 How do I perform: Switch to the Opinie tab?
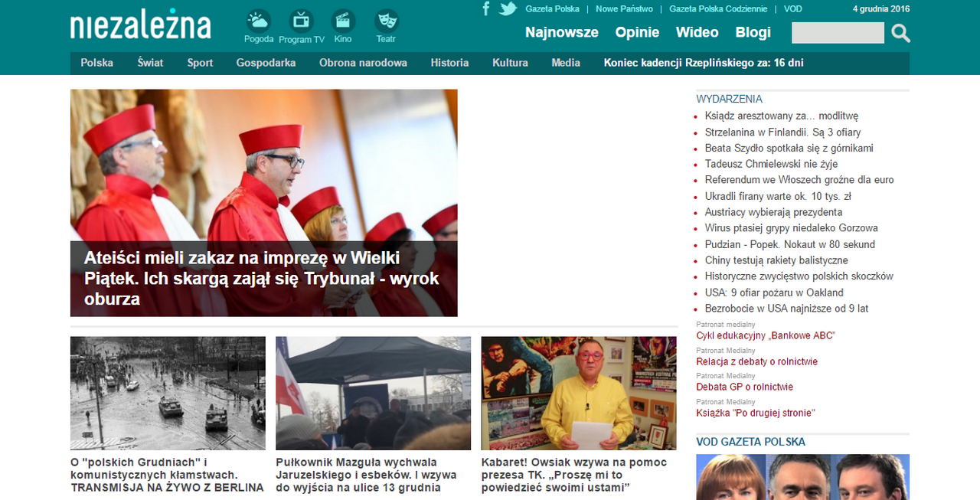point(637,32)
